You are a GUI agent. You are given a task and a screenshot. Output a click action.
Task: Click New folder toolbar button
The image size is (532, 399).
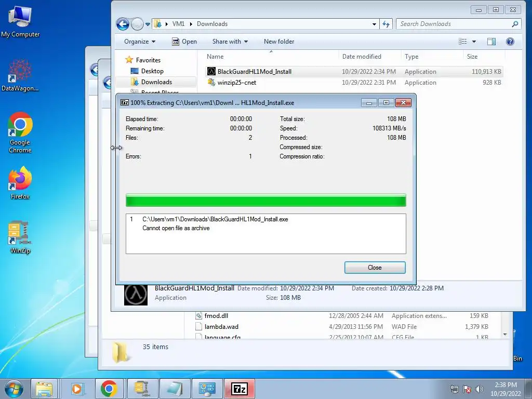279,42
